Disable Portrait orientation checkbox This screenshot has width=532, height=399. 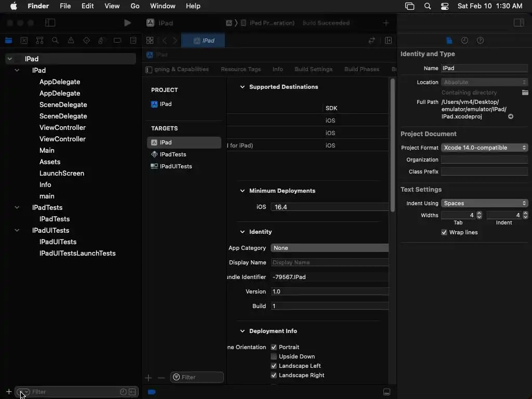click(274, 347)
